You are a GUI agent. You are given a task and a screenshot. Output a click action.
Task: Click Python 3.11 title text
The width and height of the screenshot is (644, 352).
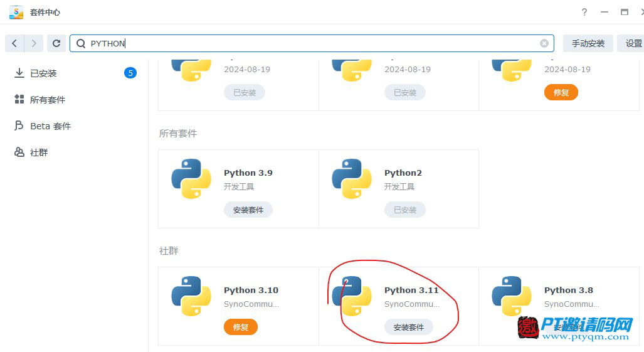[x=411, y=290]
